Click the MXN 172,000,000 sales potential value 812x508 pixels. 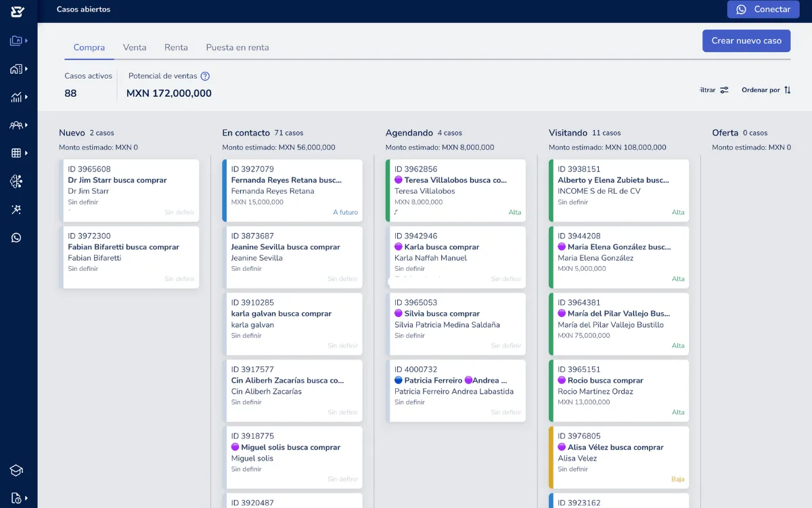click(169, 93)
